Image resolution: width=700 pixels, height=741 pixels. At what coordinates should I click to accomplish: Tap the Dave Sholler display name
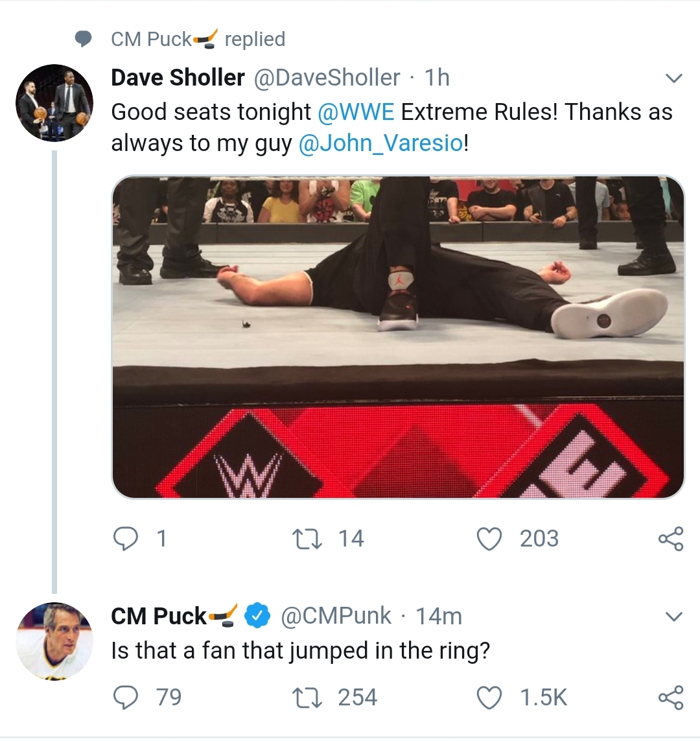[x=178, y=78]
